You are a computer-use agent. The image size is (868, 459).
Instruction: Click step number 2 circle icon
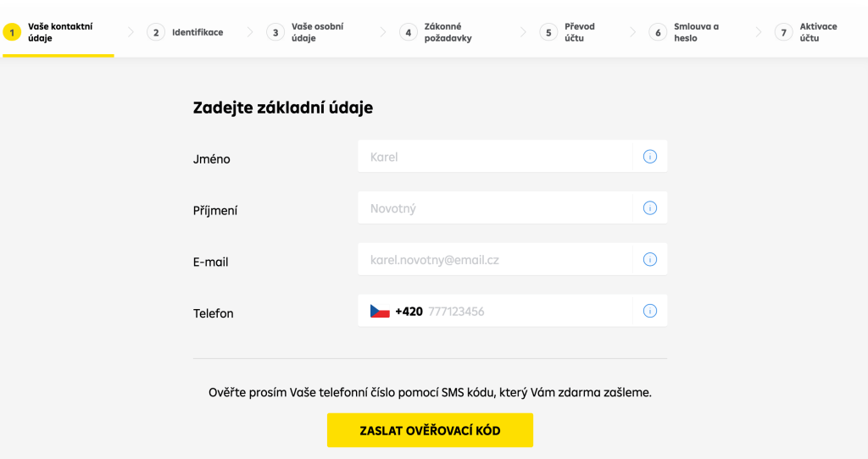156,33
